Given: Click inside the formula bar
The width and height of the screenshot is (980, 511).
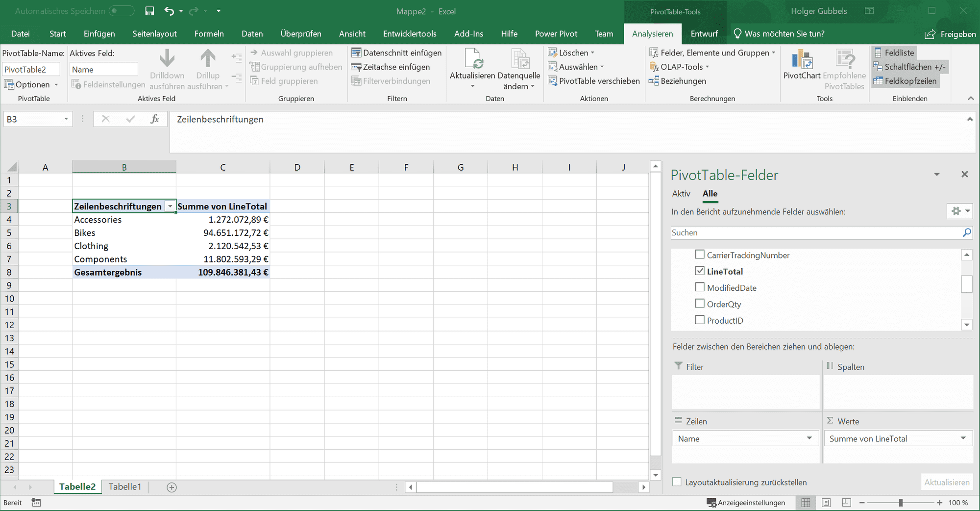Looking at the screenshot, I should click(x=567, y=132).
